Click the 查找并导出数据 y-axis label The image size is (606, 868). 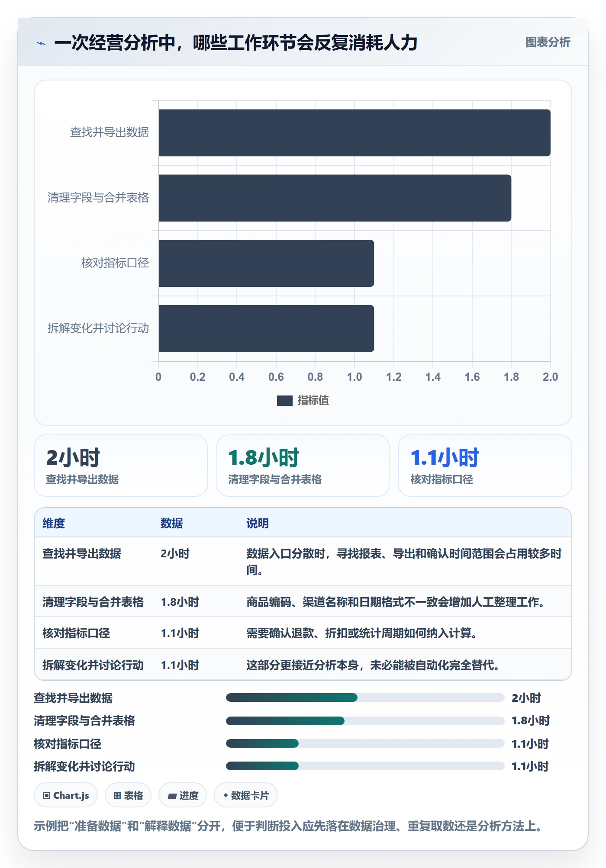[110, 132]
